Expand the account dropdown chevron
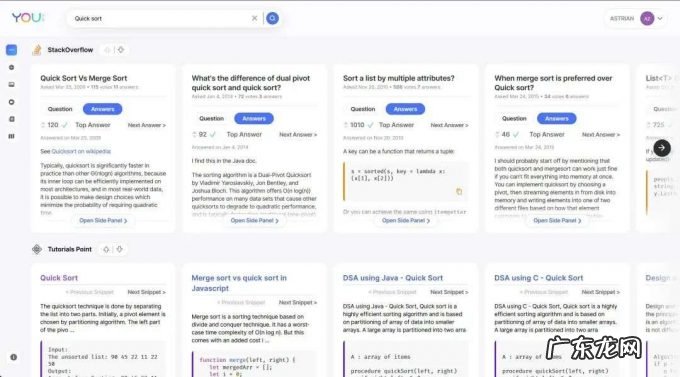 (x=660, y=19)
